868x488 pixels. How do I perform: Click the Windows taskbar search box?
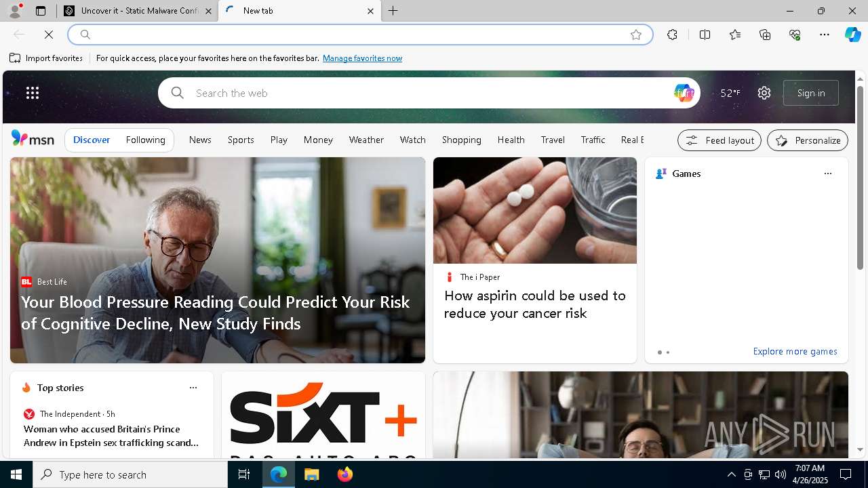coord(130,474)
